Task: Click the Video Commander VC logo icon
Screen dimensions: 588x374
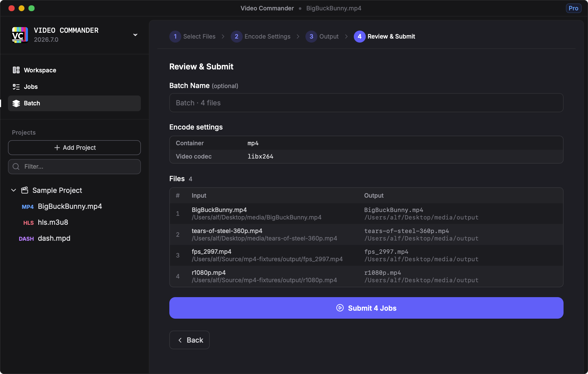Action: tap(20, 35)
